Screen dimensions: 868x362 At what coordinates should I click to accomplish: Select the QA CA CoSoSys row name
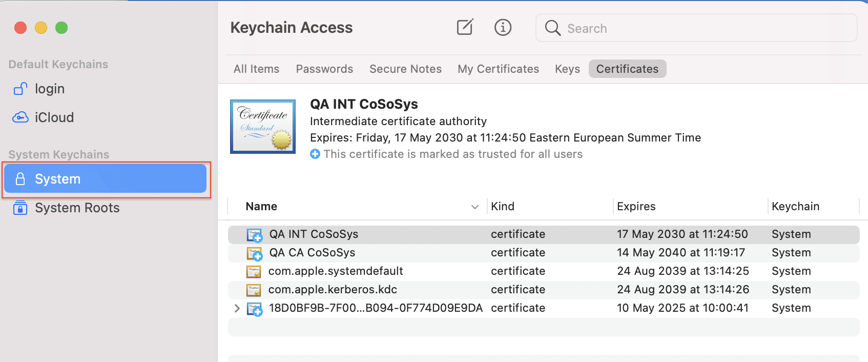coord(312,253)
